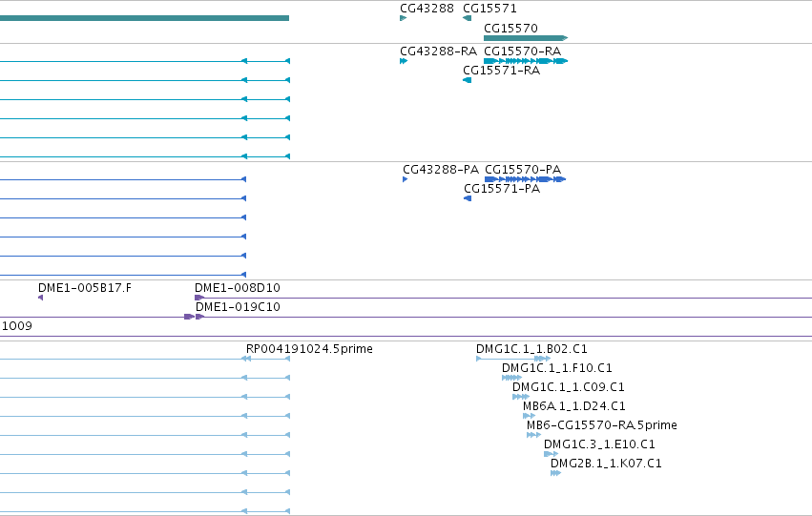Click the CG43288-RA transcript arrow glyph
812x516 pixels.
pos(404,61)
